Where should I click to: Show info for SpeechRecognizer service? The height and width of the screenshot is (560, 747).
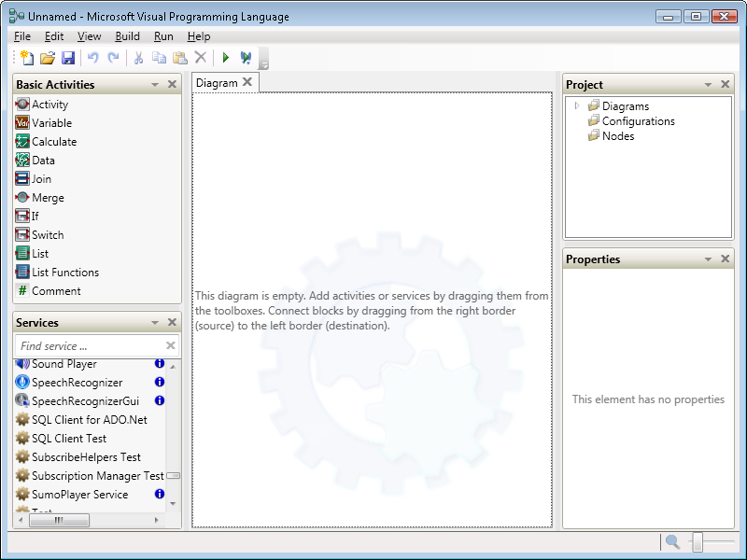(159, 382)
